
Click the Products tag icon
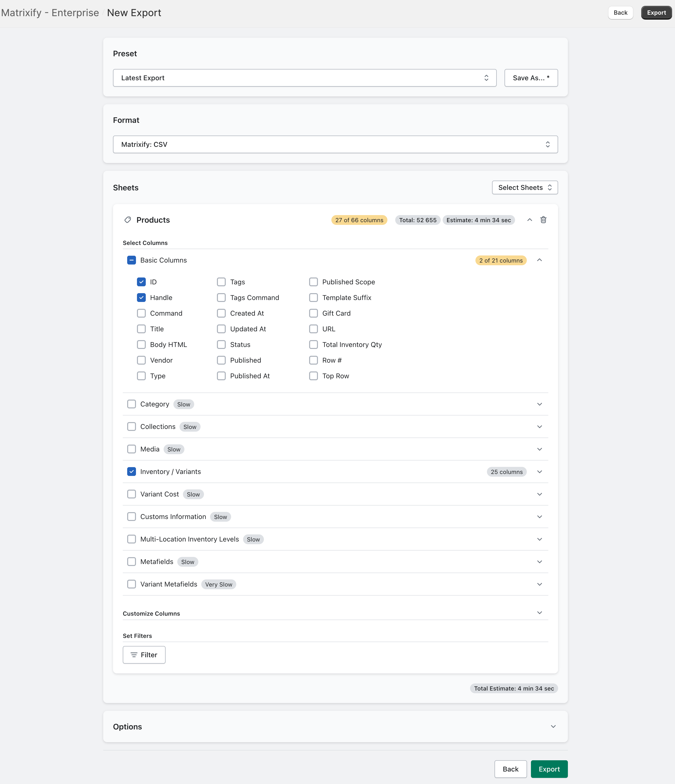click(128, 220)
